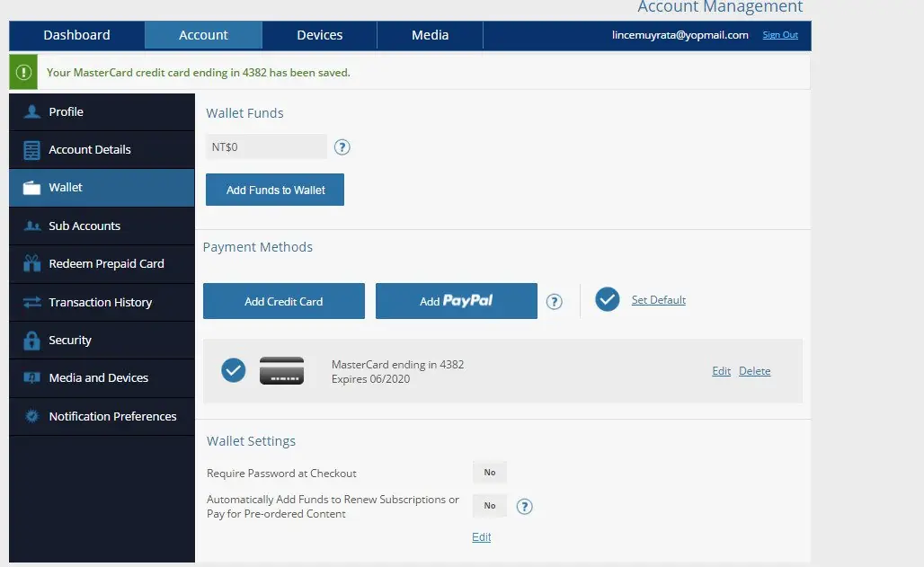Click the lincemuyrata@yopmail.com account email
The height and width of the screenshot is (567, 924).
680,35
